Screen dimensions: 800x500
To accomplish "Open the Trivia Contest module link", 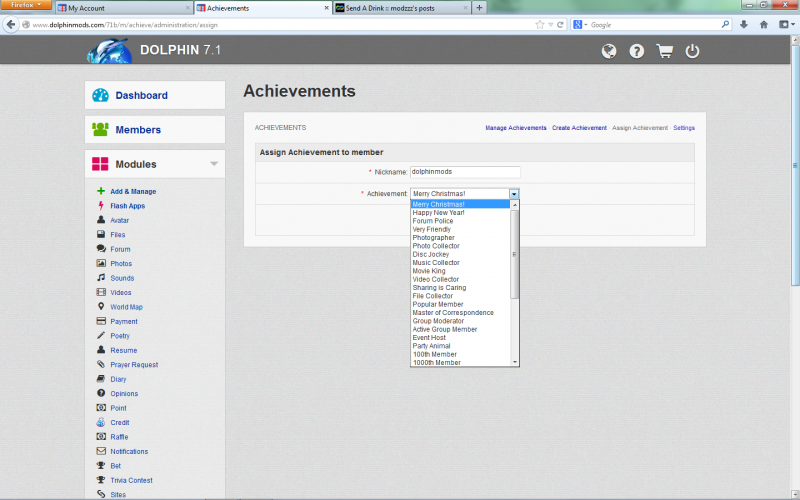I will [131, 480].
